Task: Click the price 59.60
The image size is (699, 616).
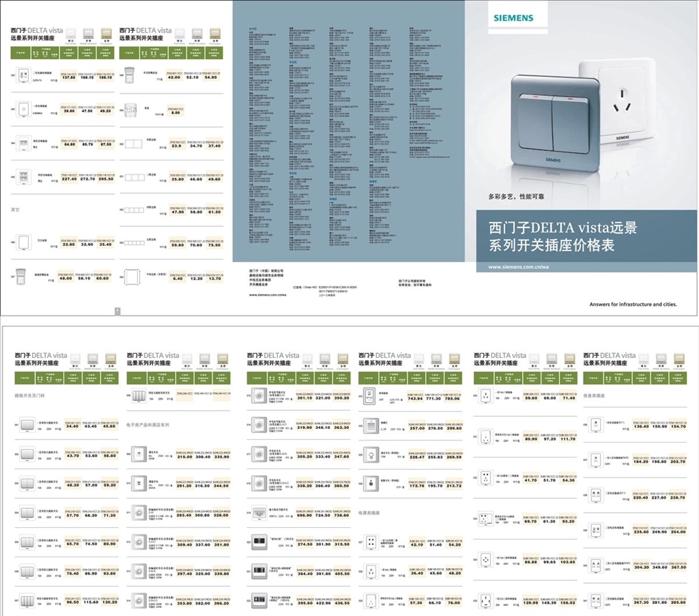Action: [531, 399]
